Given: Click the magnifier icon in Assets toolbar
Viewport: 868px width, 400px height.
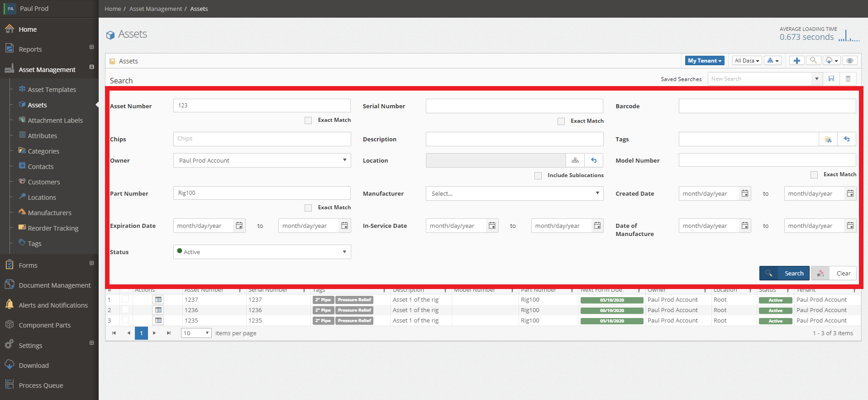Looking at the screenshot, I should (813, 61).
